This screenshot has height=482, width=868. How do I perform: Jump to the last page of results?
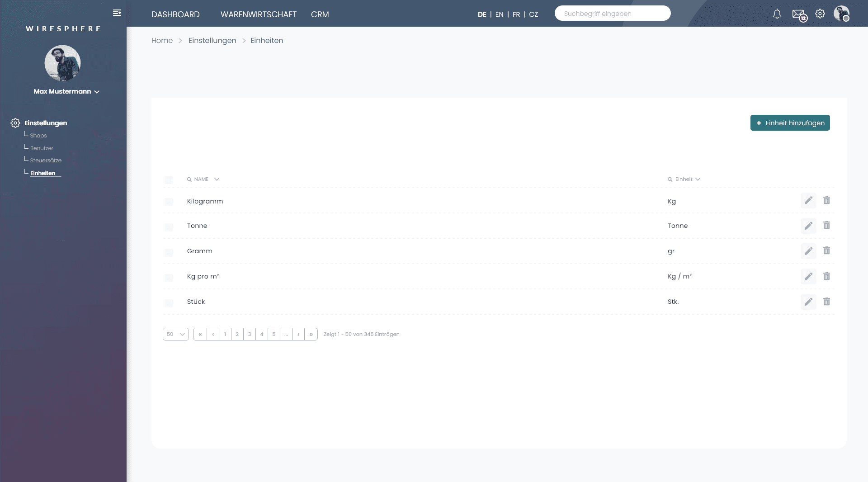tap(311, 334)
